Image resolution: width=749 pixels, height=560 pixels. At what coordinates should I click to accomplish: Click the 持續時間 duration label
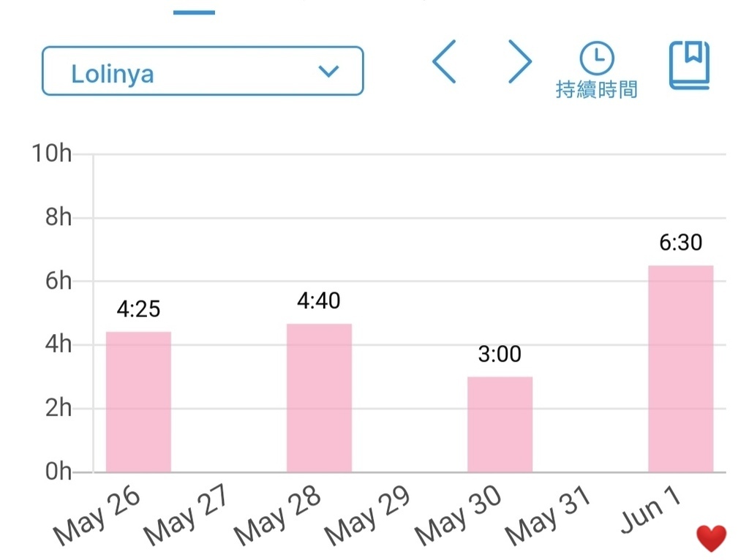[597, 89]
